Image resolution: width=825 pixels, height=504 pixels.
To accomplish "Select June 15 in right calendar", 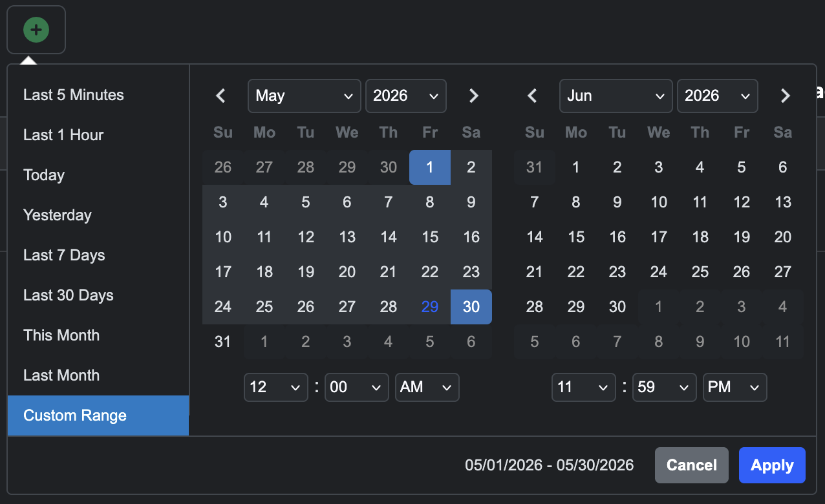I will [x=576, y=237].
